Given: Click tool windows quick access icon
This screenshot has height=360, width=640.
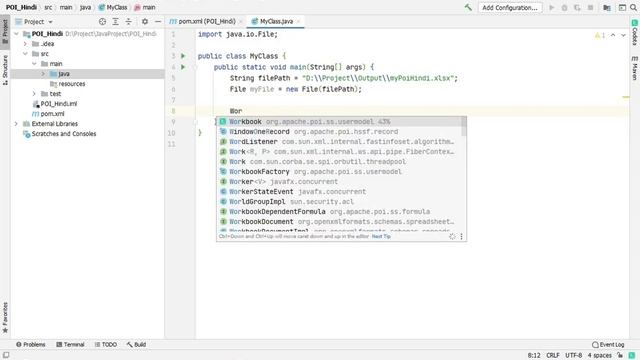Looking at the screenshot, I should tap(6, 356).
